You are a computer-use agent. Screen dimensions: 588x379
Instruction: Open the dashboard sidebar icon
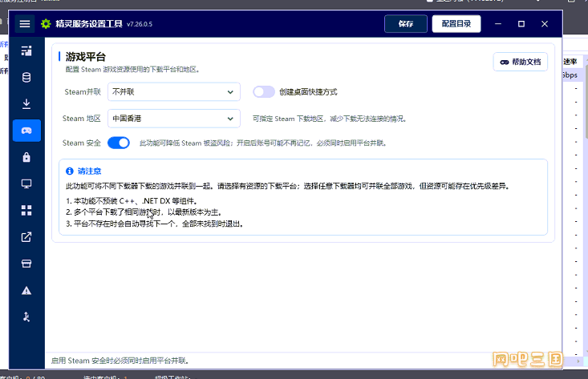tap(26, 50)
